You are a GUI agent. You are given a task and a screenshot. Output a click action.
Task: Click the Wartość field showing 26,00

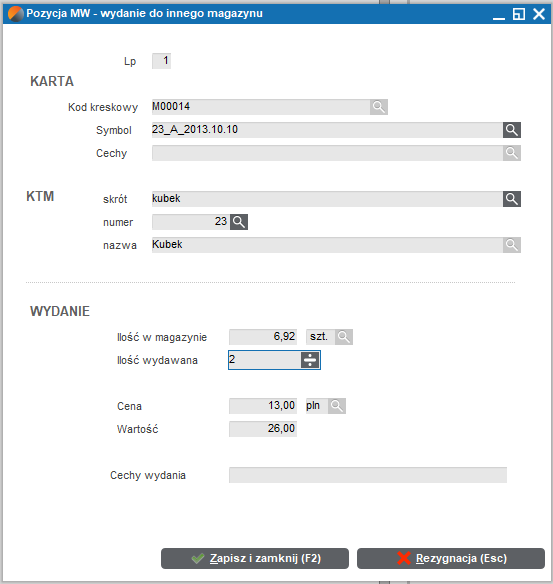click(x=263, y=429)
